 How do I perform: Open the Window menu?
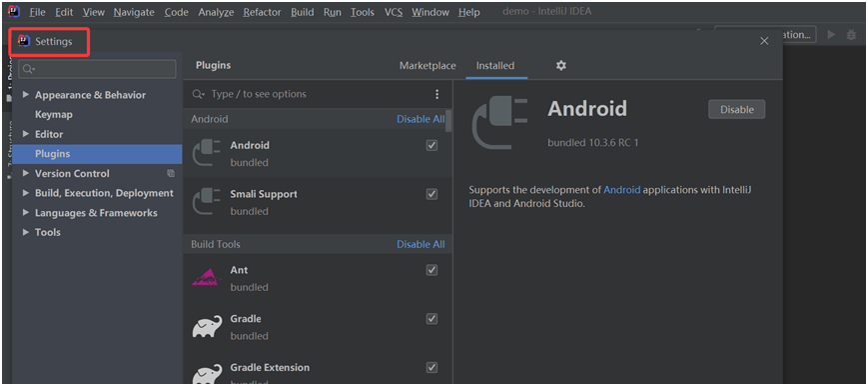431,12
